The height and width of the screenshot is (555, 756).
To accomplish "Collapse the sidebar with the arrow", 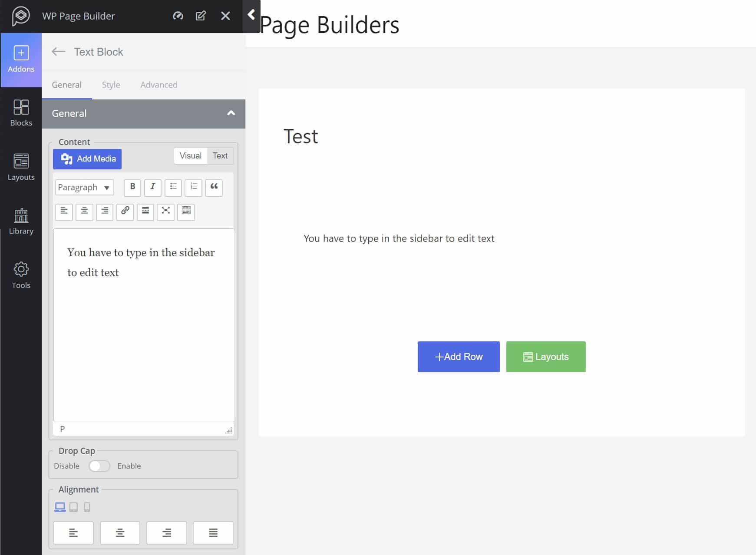I will tap(251, 16).
